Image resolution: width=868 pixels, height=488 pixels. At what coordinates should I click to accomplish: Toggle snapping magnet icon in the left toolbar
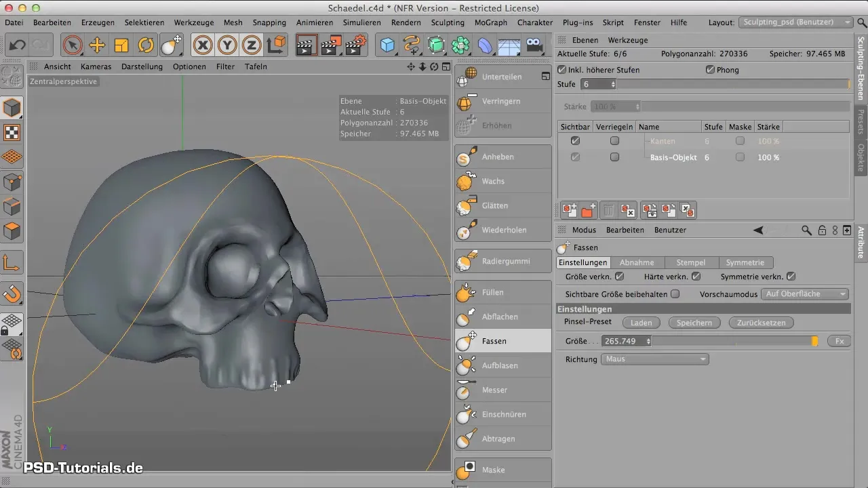12,294
